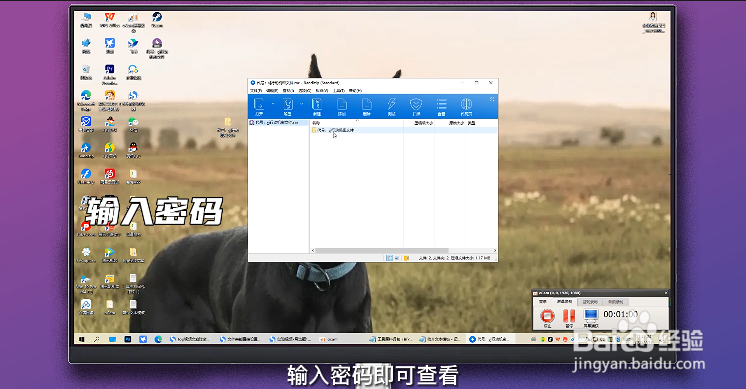Screen dimensions: 746x389
Task: Click the Edge browser icon on the taskbar
Action: [x=158, y=339]
